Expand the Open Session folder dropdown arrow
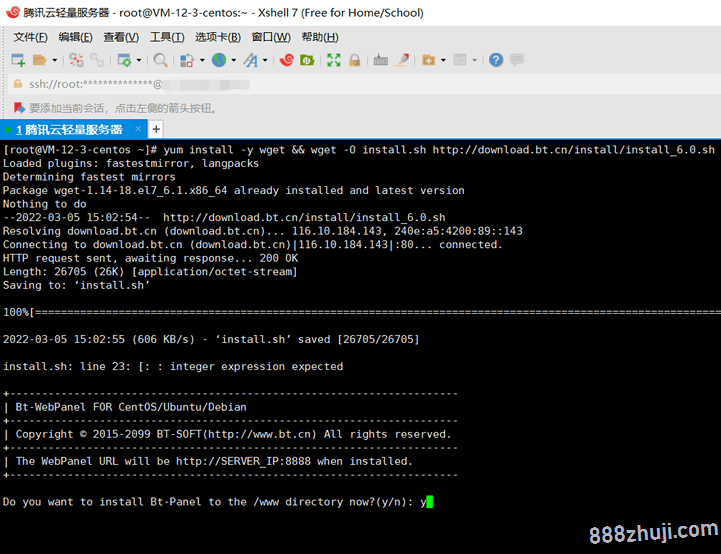Viewport: 721px width, 554px height. point(54,60)
